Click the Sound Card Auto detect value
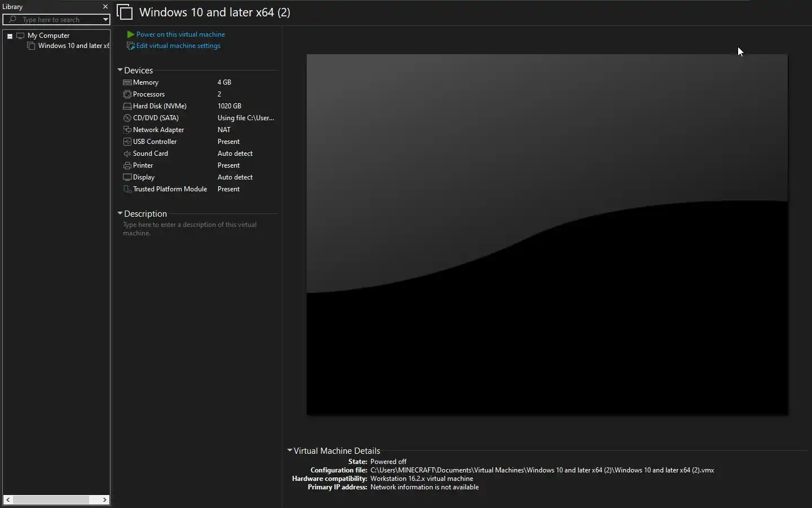Viewport: 812px width, 508px height. [x=235, y=154]
